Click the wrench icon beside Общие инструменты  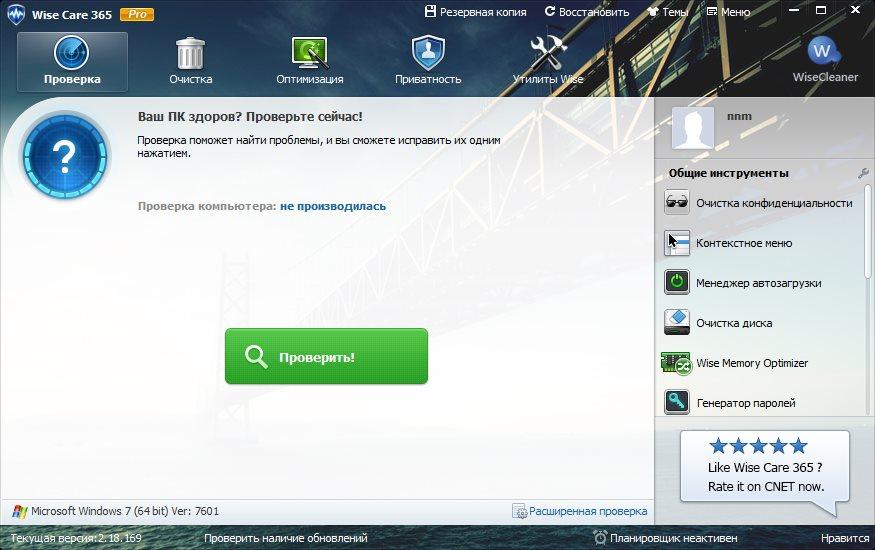(x=863, y=173)
